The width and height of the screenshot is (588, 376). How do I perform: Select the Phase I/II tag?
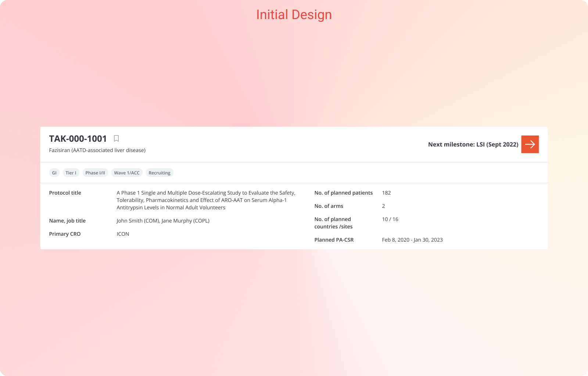tap(95, 173)
